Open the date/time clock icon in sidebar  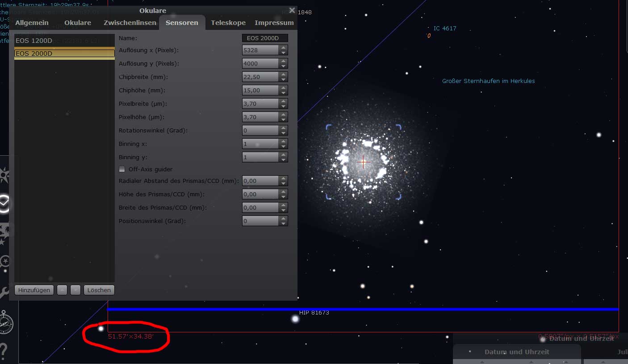point(4,203)
